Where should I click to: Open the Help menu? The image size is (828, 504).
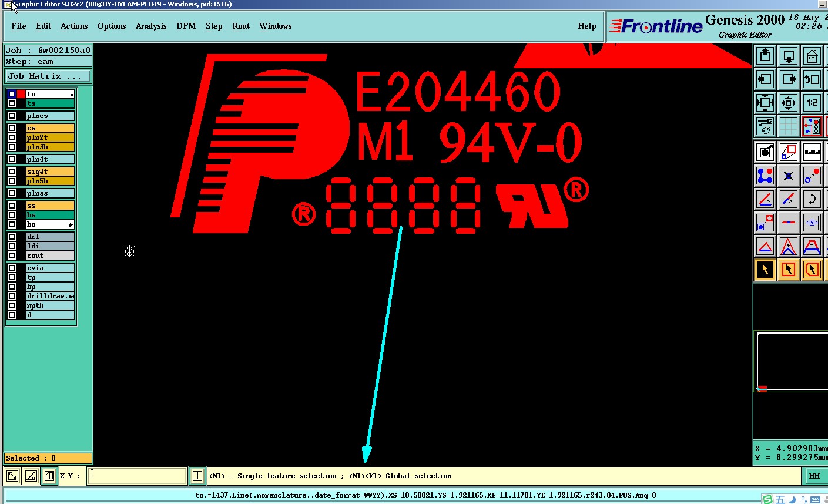click(x=587, y=26)
